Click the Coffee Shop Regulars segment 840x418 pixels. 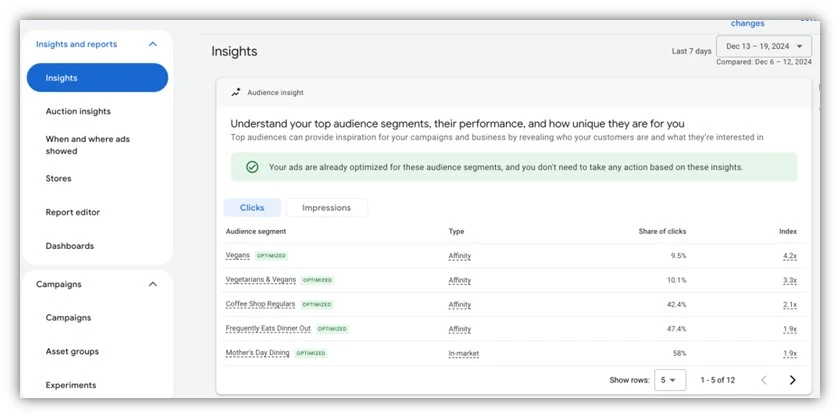259,304
